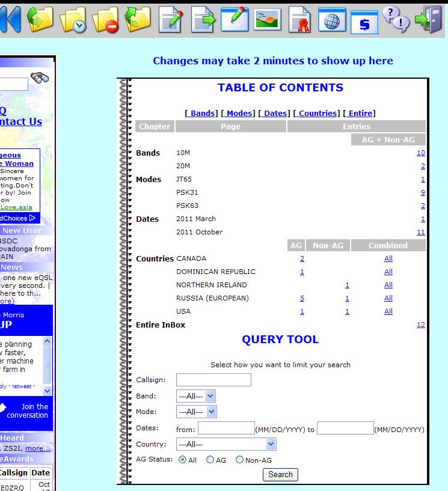Select the AG radio button
448x491 pixels.
210,459
